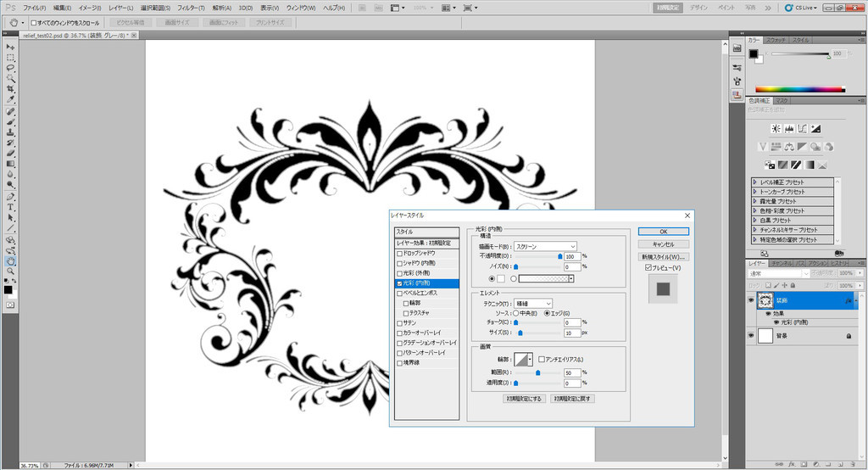Viewport: 868px width, 470px height.
Task: Select the Dodge tool
Action: pyautogui.click(x=10, y=185)
